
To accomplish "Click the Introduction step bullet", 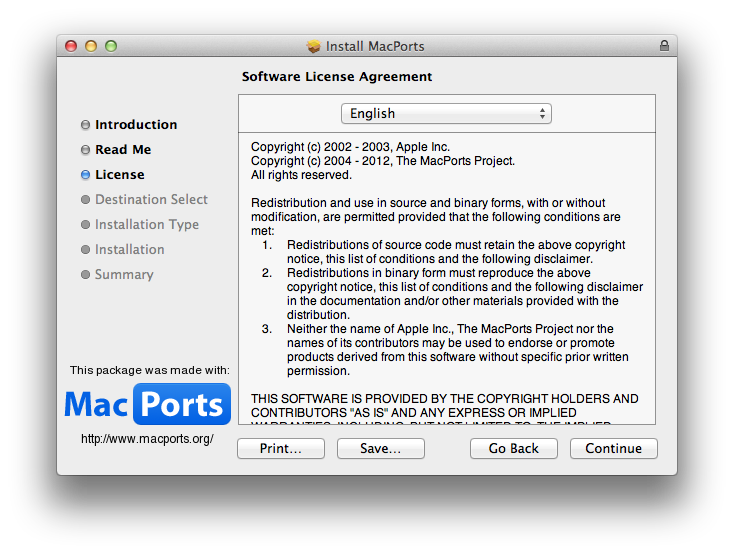I will [x=85, y=125].
